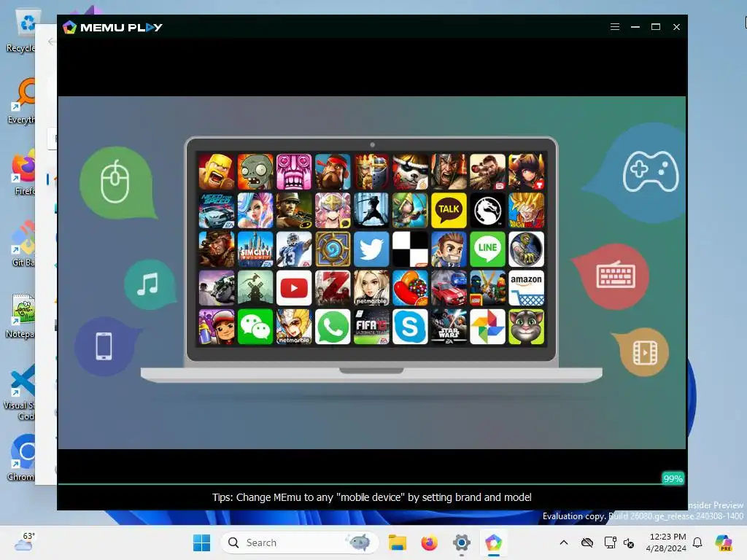This screenshot has height=560, width=747.
Task: Click the Candy Crush app icon
Action: (x=410, y=288)
